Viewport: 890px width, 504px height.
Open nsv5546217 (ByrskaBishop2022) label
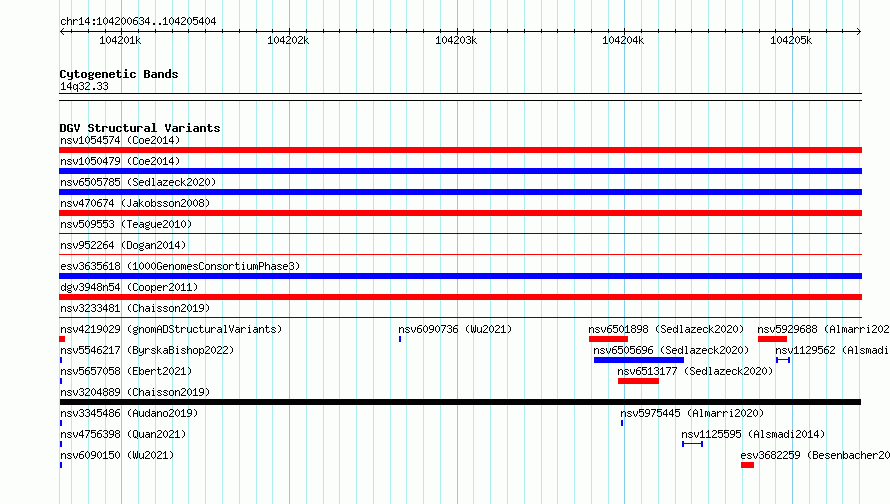147,350
